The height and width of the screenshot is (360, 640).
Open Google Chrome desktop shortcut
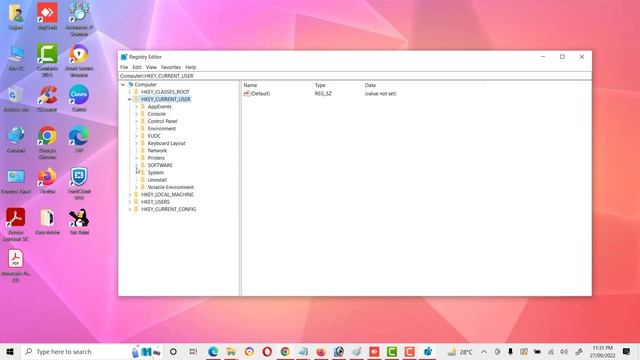pyautogui.click(x=47, y=142)
